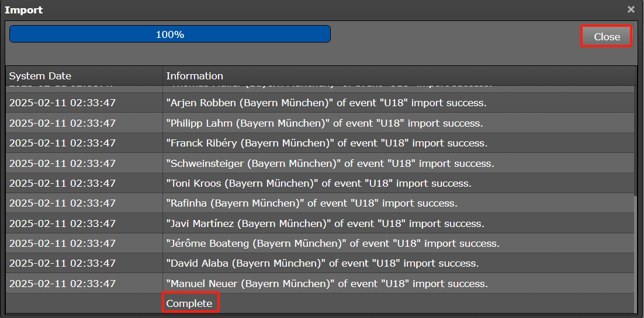
Task: Click the 100% import progress bar
Action: [x=169, y=34]
